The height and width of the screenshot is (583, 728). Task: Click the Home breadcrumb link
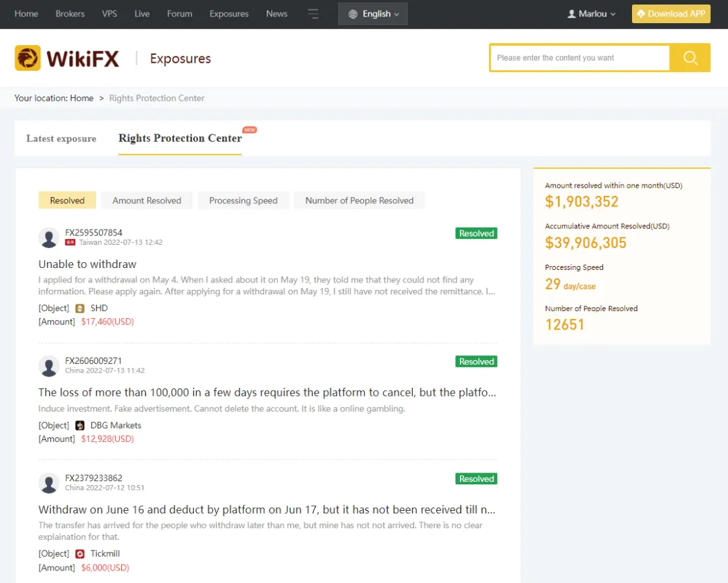[x=81, y=98]
